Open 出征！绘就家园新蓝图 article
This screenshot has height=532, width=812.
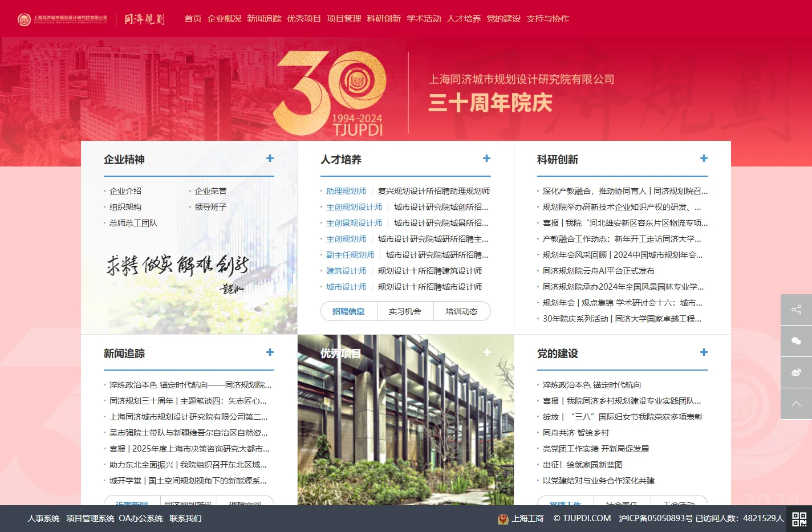point(583,465)
